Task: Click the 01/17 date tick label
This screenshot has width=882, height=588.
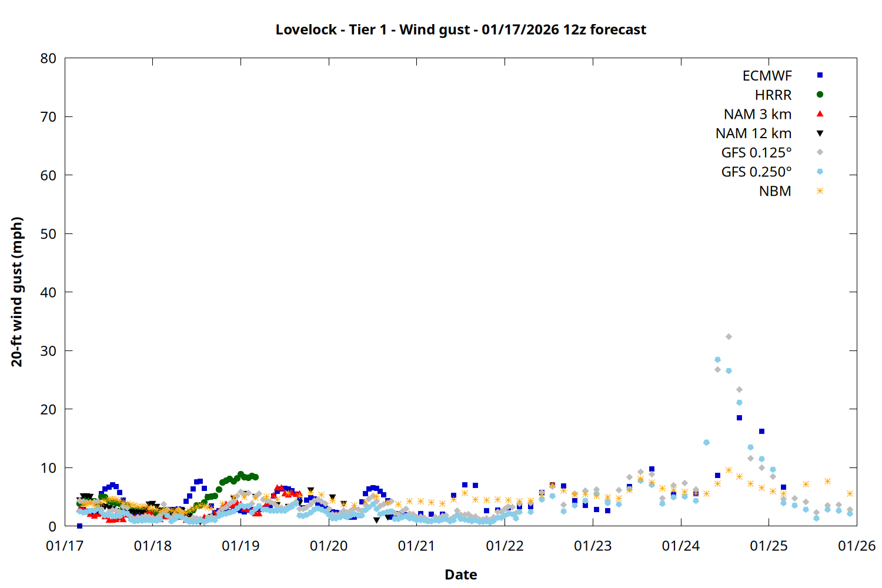Action: click(x=65, y=546)
